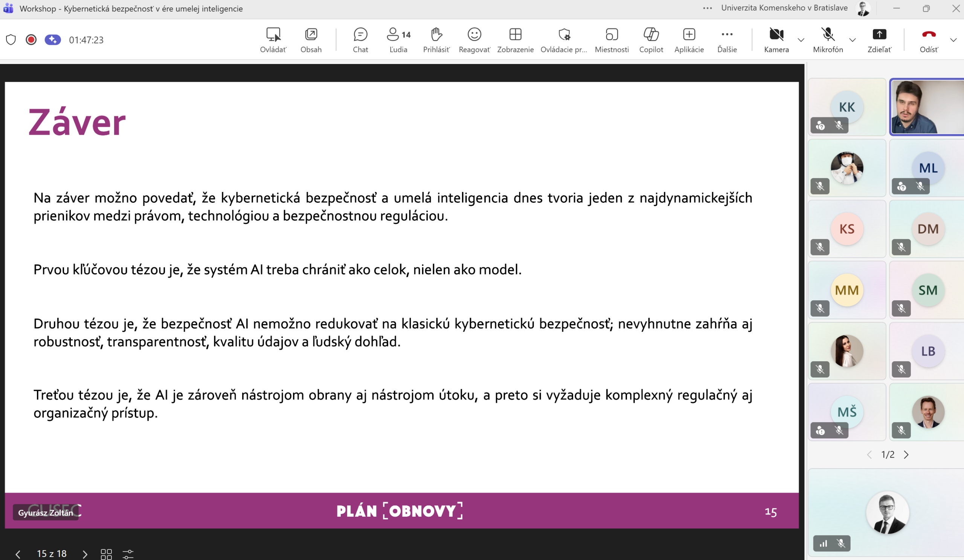
Task: Open the Chat panel
Action: click(360, 40)
